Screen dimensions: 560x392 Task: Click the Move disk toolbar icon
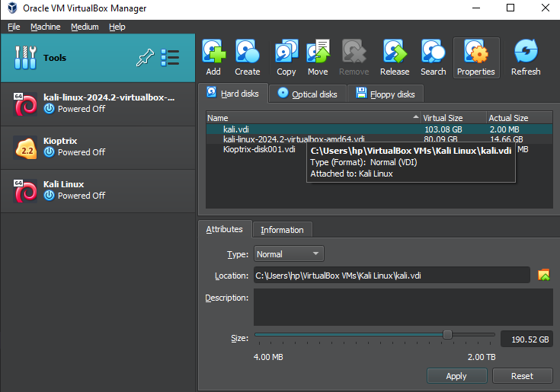click(318, 57)
